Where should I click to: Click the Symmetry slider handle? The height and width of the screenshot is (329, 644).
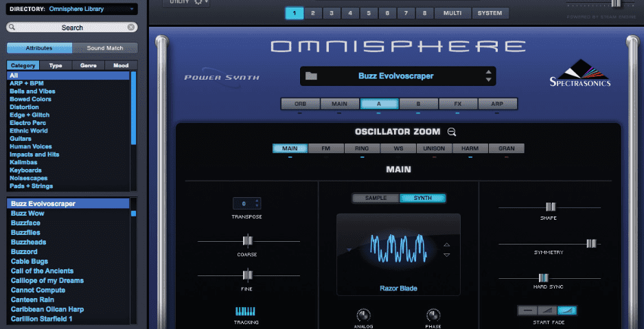(x=591, y=244)
